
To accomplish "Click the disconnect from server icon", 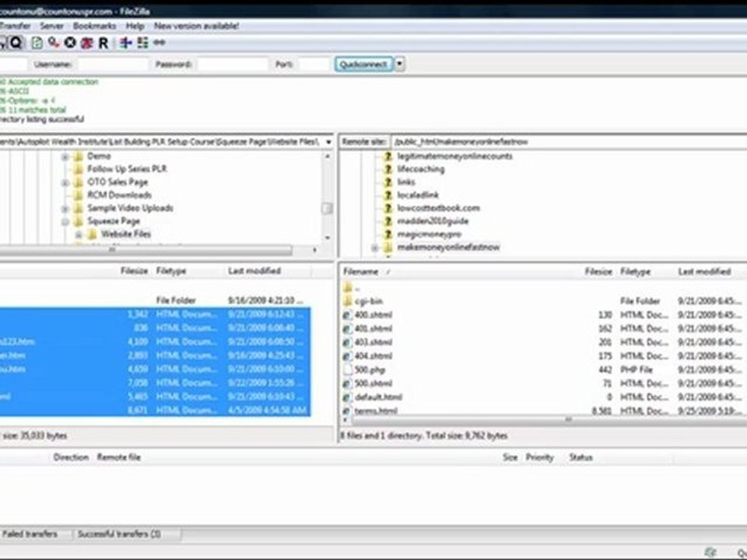I will click(86, 43).
